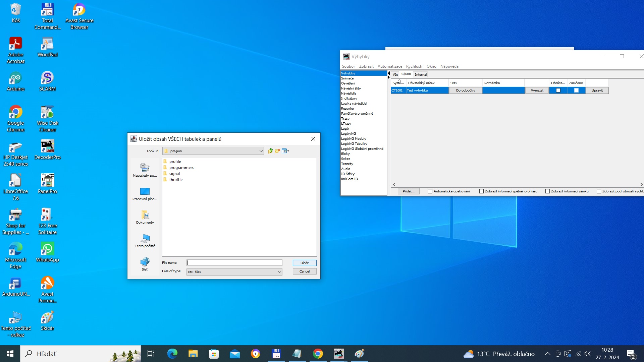Screen dimensions: 644x362
Task: Select Snímače in the table list
Action: pyautogui.click(x=347, y=78)
